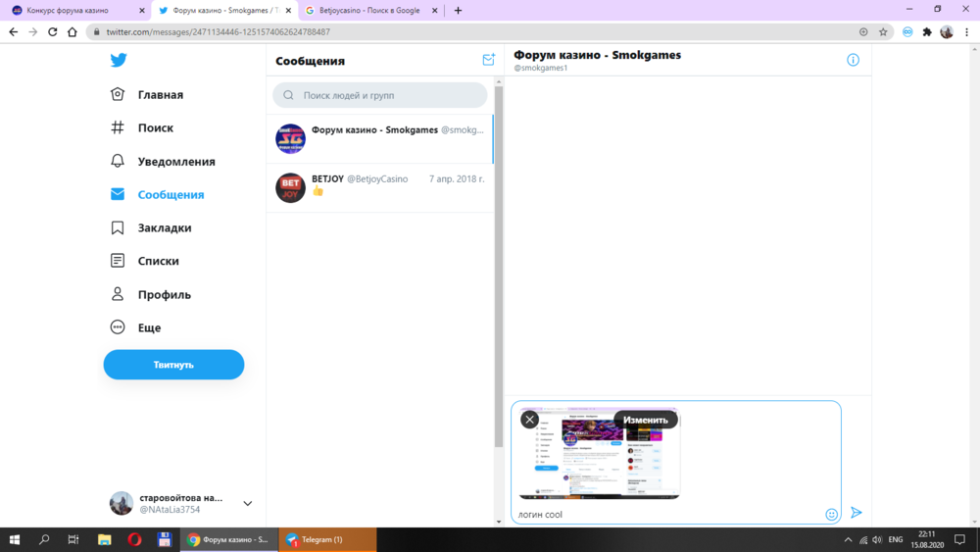The width and height of the screenshot is (980, 552).
Task: Open Списки in the sidebar
Action: (x=144, y=261)
